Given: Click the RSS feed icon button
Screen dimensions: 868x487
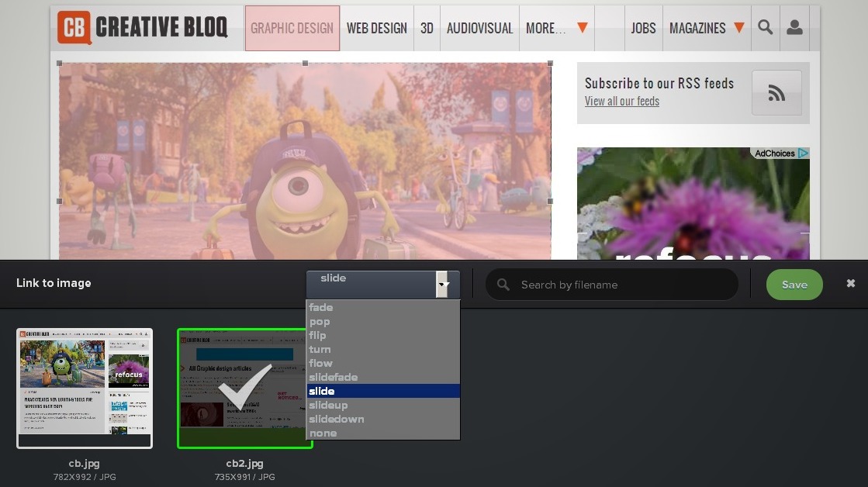Looking at the screenshot, I should pyautogui.click(x=776, y=93).
